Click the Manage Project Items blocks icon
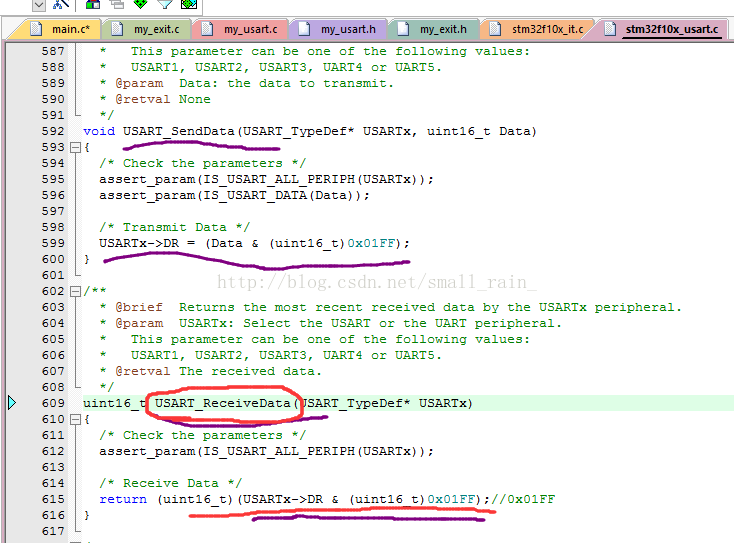The image size is (734, 543). 93,4
